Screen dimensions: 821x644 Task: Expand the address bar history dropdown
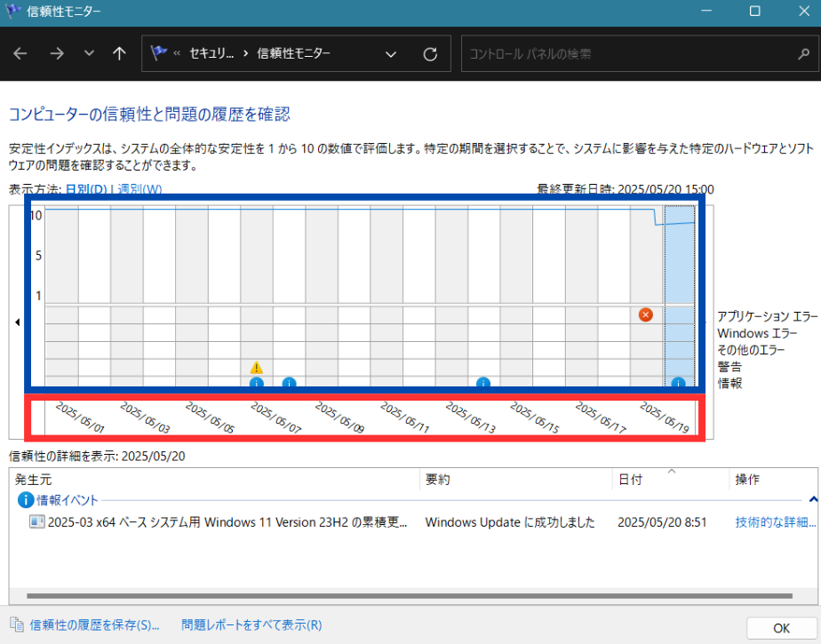391,54
